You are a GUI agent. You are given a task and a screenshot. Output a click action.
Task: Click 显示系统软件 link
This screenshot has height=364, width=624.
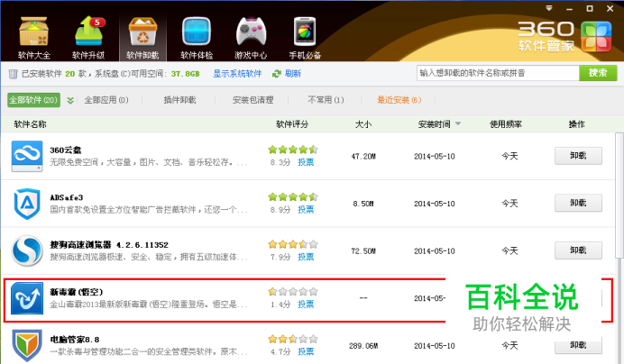[x=237, y=74]
